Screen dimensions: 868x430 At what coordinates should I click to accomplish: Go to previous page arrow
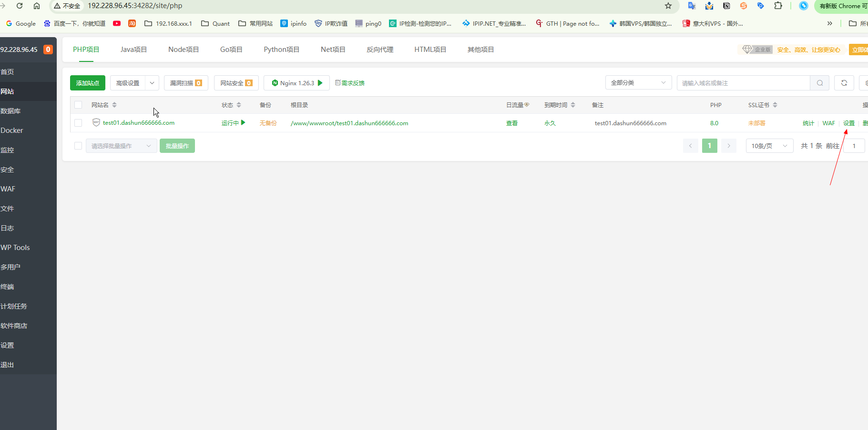tap(691, 146)
